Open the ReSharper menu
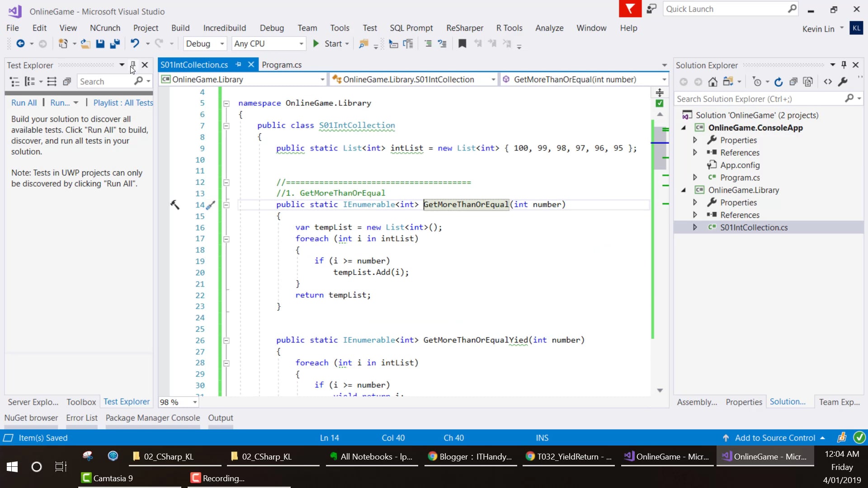Image resolution: width=868 pixels, height=488 pixels. [464, 28]
